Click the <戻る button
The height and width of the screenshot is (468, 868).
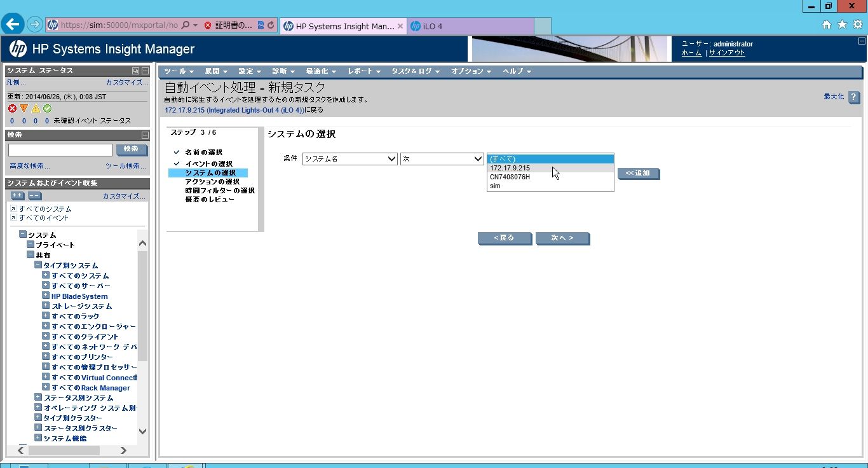[504, 238]
